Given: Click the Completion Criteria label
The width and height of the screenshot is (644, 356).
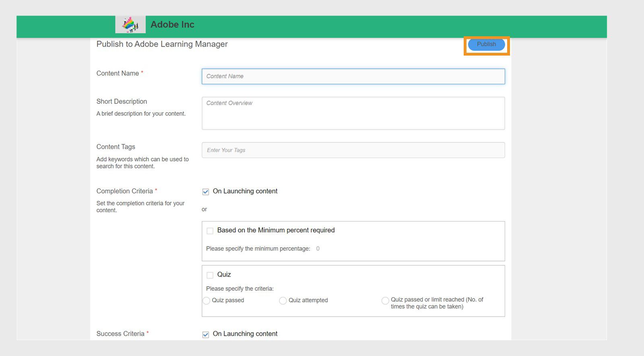Looking at the screenshot, I should pos(124,191).
